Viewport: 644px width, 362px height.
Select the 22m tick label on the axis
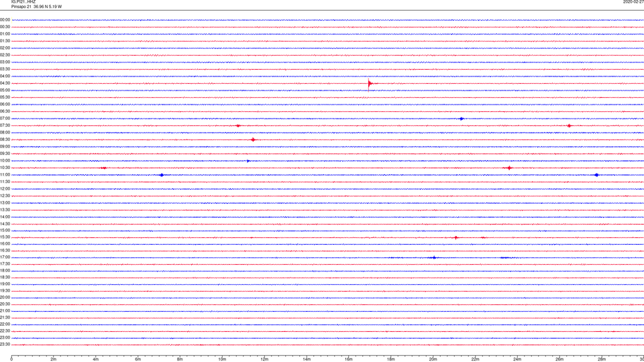pyautogui.click(x=475, y=359)
